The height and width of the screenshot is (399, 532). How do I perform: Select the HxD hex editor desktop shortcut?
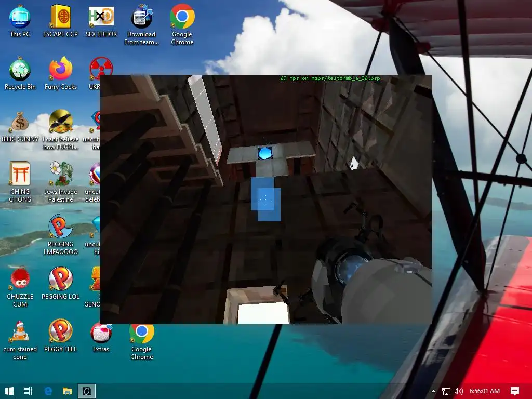[x=101, y=21]
